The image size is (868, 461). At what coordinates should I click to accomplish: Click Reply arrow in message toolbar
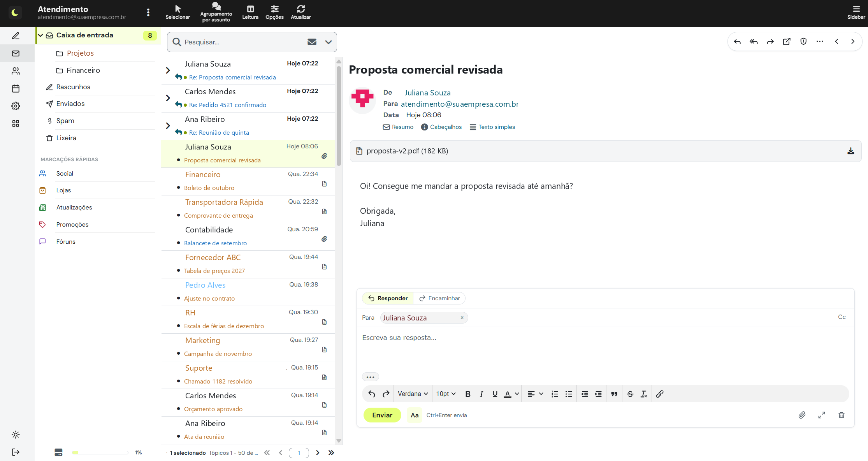coord(737,42)
